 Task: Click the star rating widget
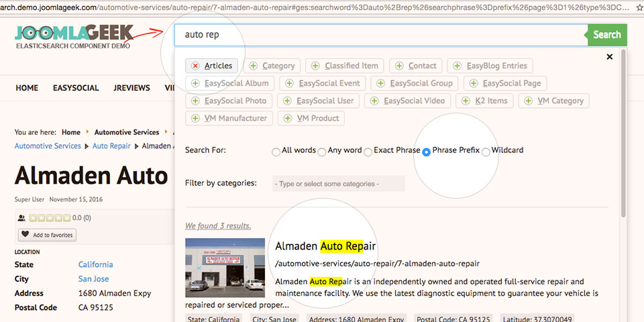pos(50,218)
